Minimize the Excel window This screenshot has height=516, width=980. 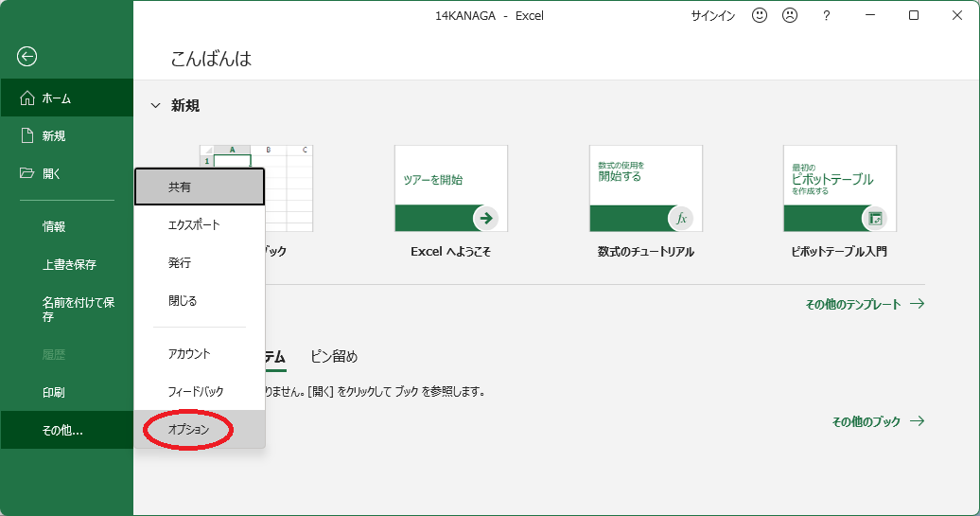tap(870, 16)
